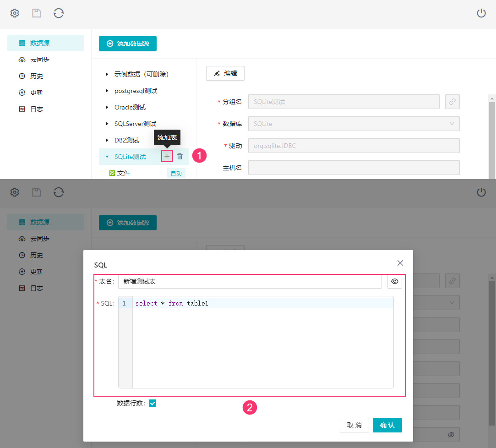Select postgresql测试 data source label
The width and height of the screenshot is (496, 448).
136,91
